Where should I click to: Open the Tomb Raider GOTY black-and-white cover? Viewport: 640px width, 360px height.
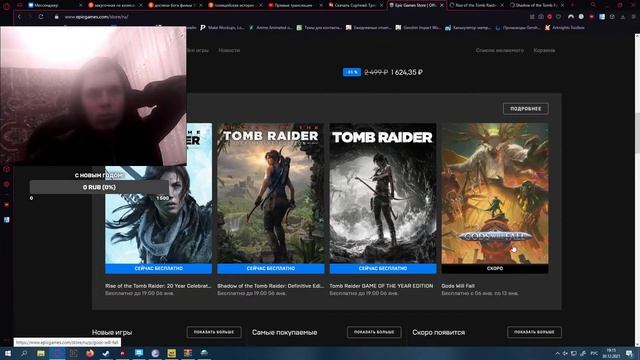(x=383, y=193)
